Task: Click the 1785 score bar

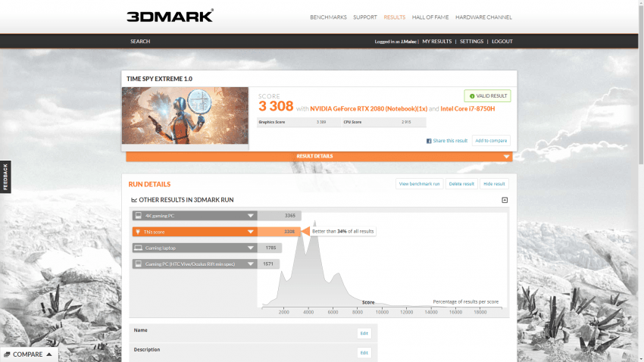Action: click(270, 248)
